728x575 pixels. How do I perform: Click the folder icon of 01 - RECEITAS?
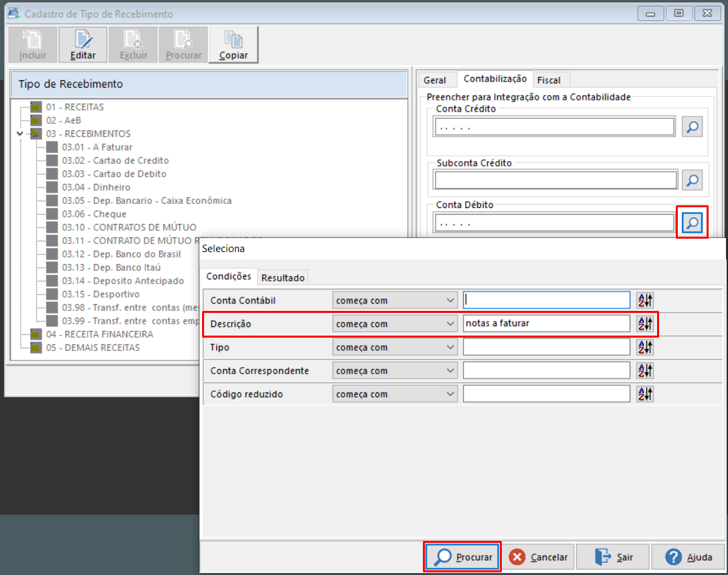pyautogui.click(x=35, y=107)
